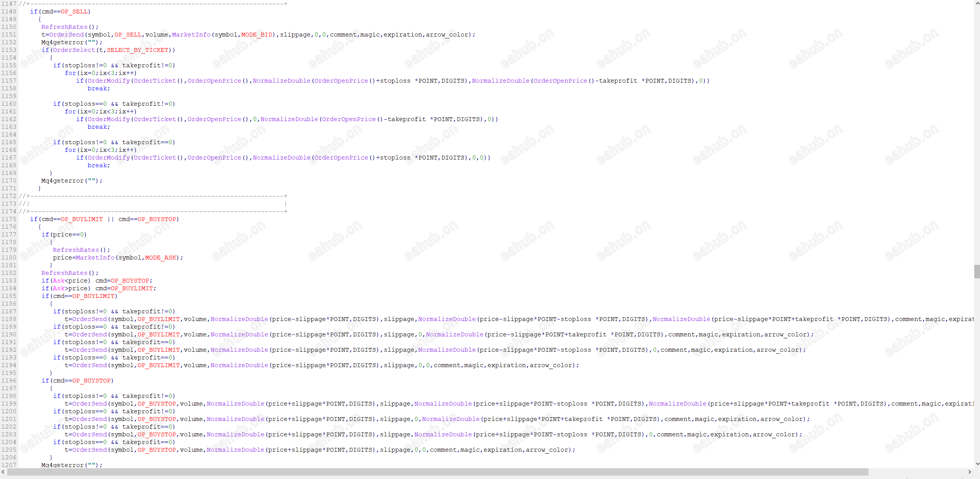980x479 pixels.
Task: Click "price=MarketInfo(symbol,MODE_ASK);" statement
Action: pyautogui.click(x=118, y=258)
